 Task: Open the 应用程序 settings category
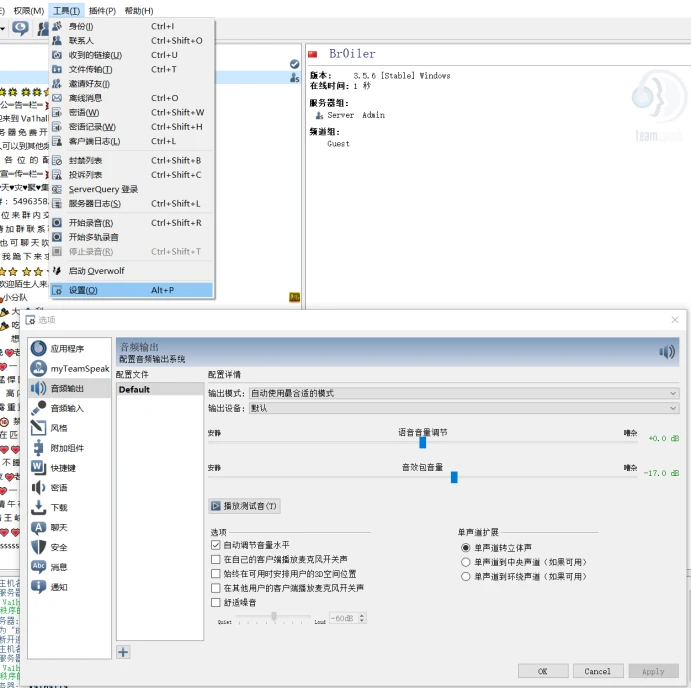(x=69, y=348)
